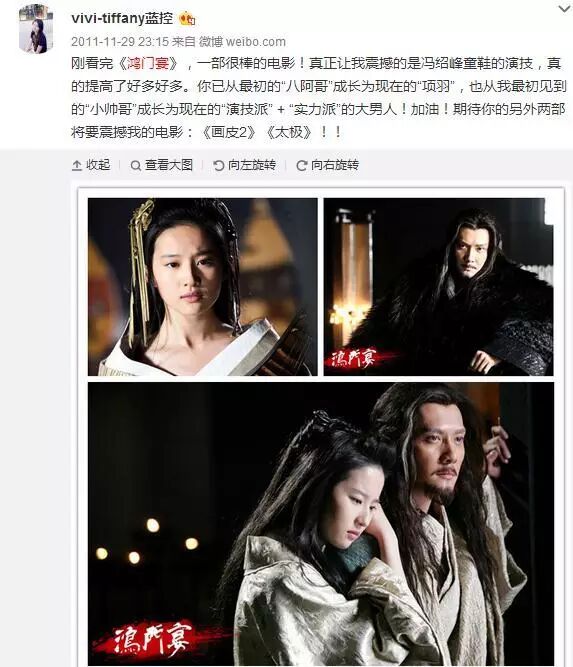Screen dimensions: 573x667
Task: Click the large photo of the couple
Action: pos(321,524)
